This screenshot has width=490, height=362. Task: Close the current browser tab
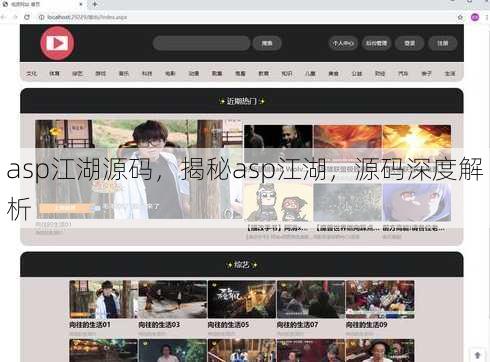point(81,4)
